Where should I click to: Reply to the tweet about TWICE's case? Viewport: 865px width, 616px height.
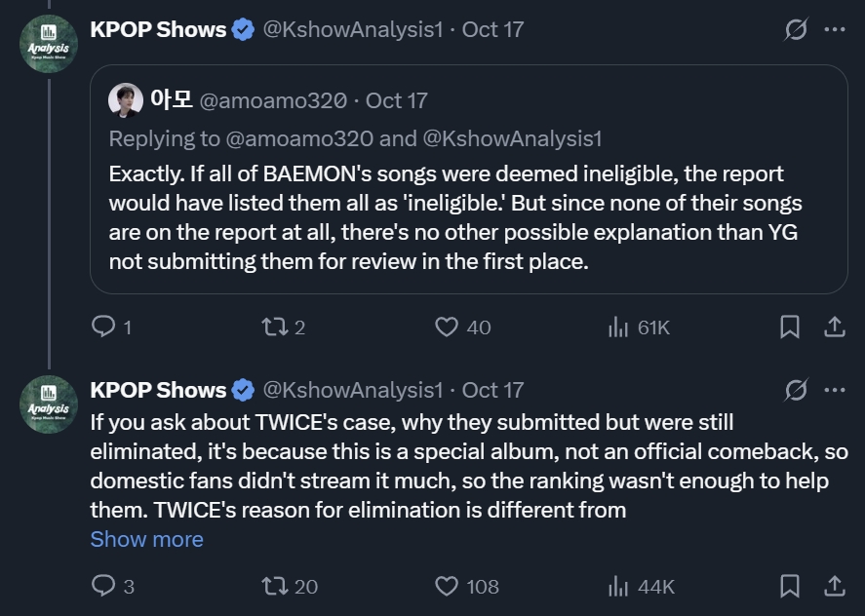tap(103, 586)
